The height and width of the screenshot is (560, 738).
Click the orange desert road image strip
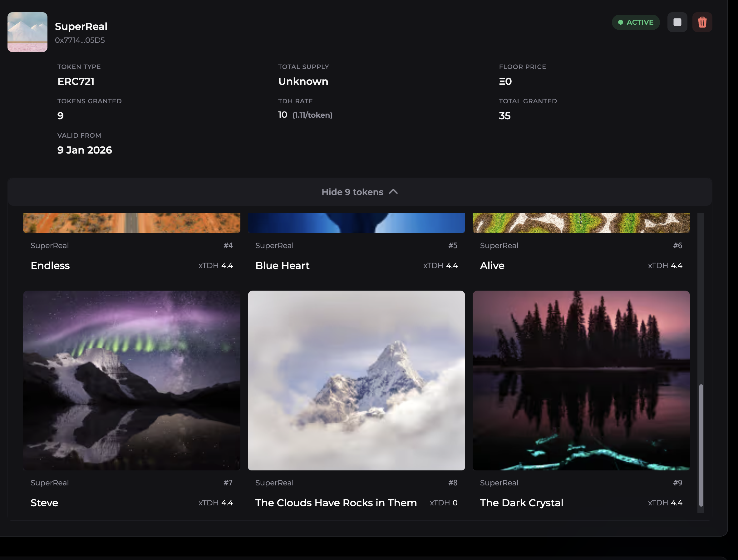(131, 223)
